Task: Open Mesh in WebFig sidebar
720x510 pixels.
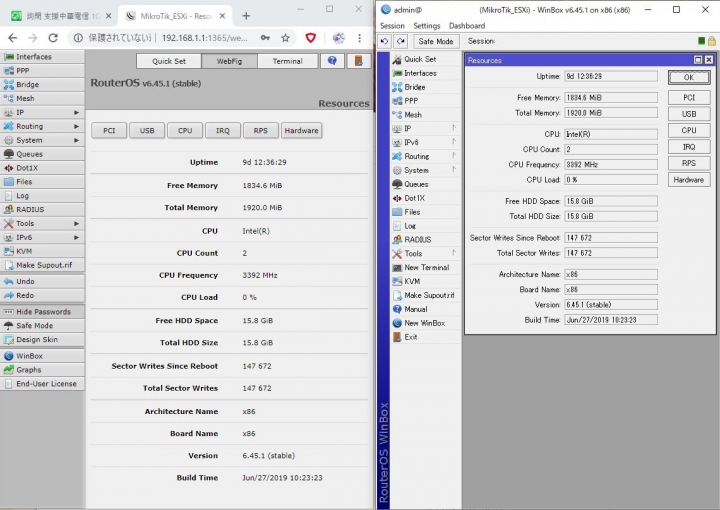Action: pyautogui.click(x=42, y=98)
